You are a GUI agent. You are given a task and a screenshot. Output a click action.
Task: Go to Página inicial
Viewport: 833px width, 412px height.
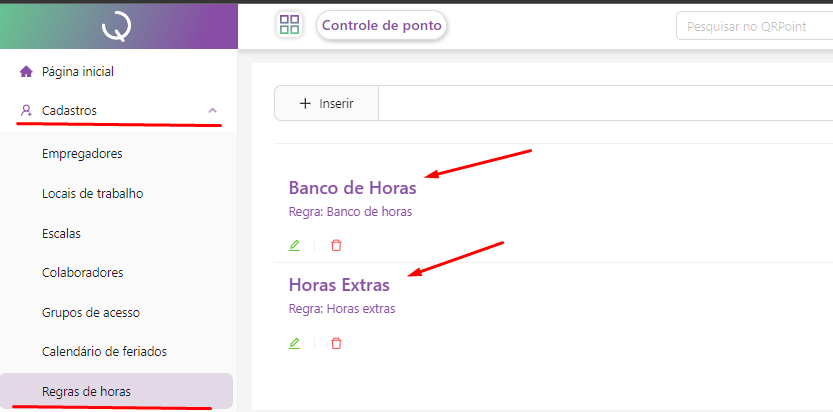pos(78,72)
